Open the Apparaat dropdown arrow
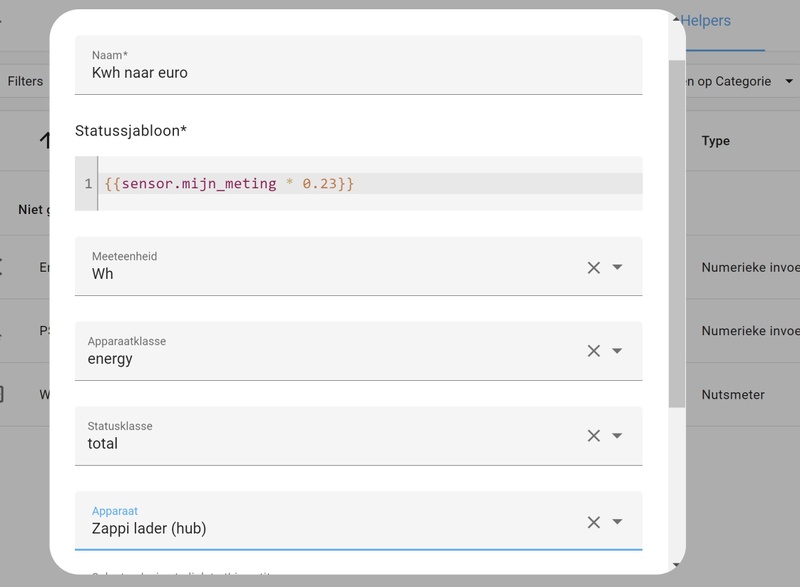This screenshot has width=800, height=587. (x=618, y=522)
